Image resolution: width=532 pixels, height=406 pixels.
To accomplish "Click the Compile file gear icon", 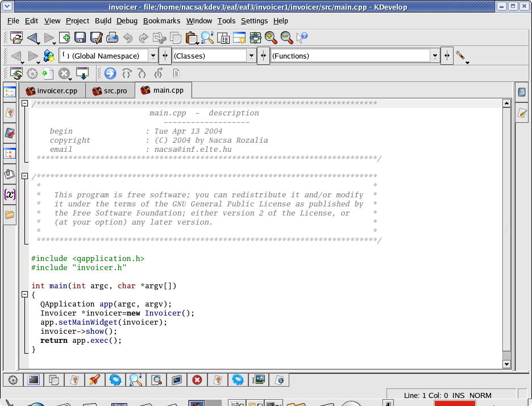I will pos(32,73).
